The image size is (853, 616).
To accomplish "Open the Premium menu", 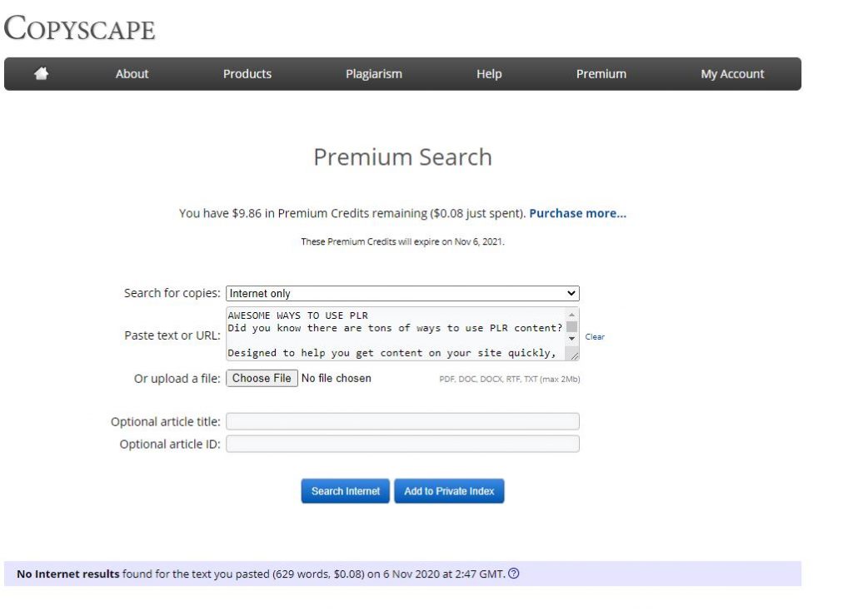I will (x=601, y=74).
